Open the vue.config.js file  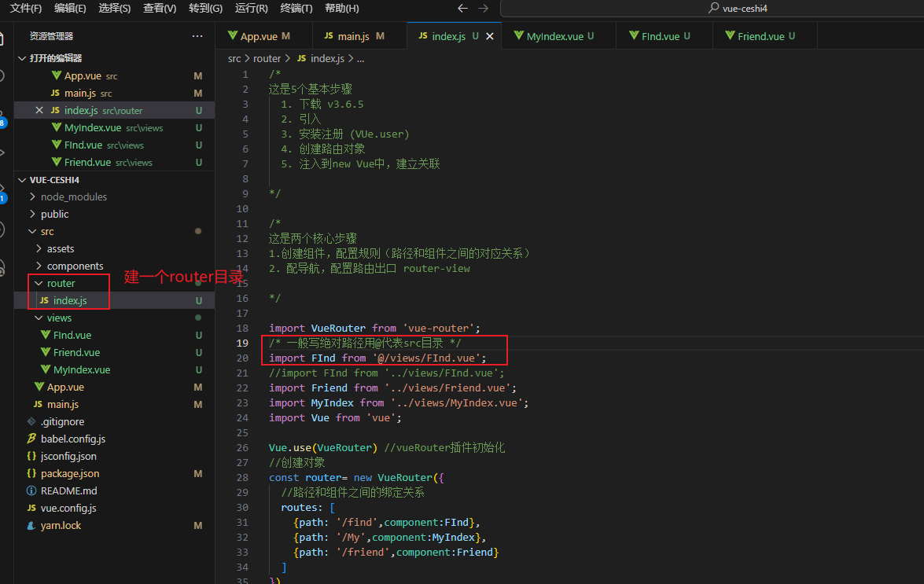click(114, 508)
